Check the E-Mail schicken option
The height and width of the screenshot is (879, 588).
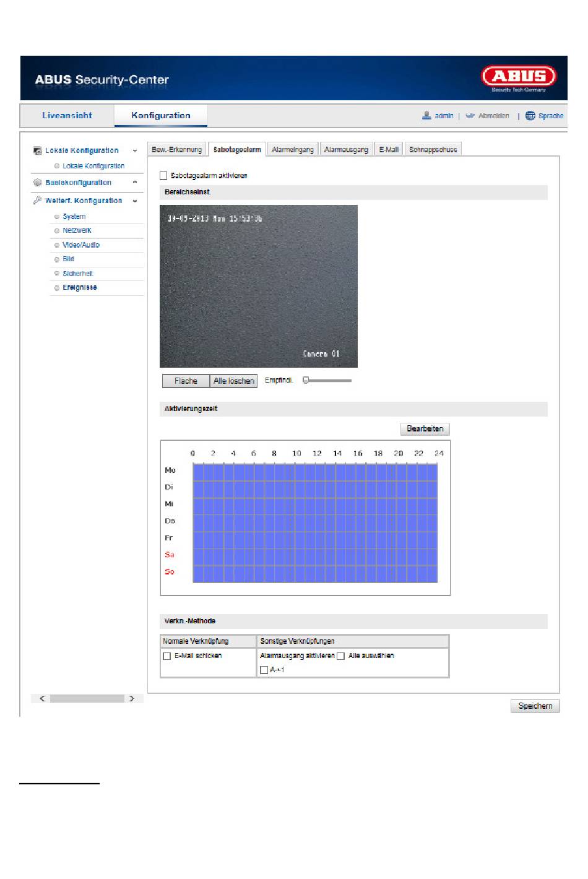[166, 656]
